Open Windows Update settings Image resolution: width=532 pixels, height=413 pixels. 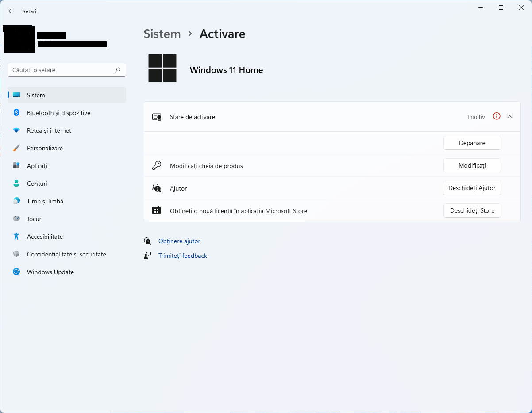[67, 272]
